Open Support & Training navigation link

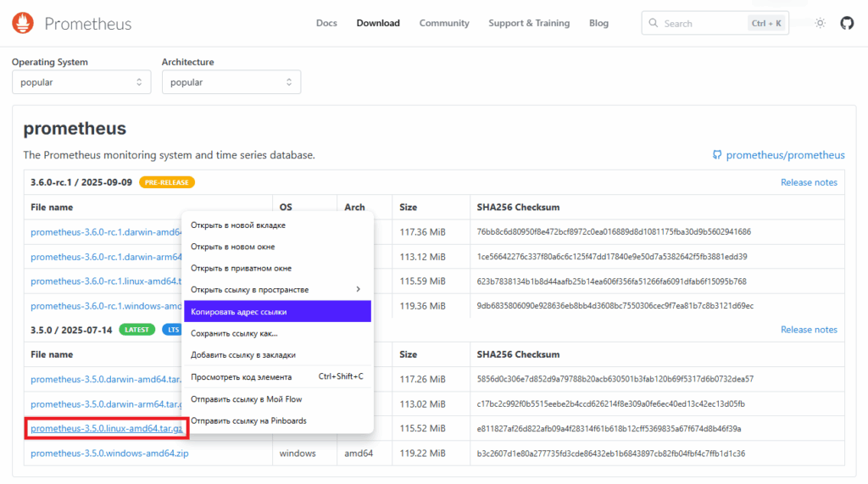[529, 23]
